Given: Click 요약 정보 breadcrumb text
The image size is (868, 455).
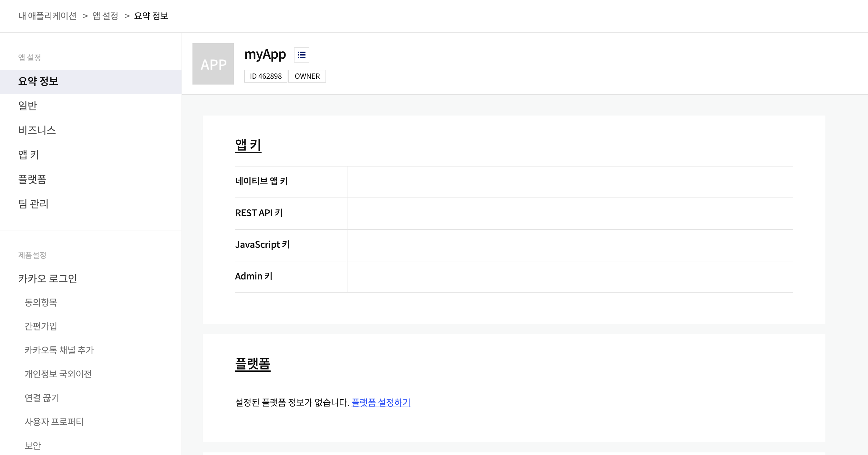Looking at the screenshot, I should click(x=151, y=16).
